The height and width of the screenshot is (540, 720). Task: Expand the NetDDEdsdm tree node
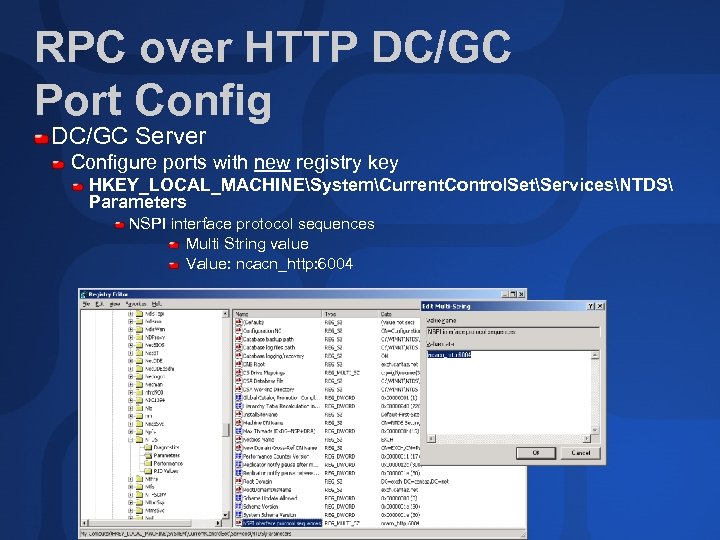(130, 369)
